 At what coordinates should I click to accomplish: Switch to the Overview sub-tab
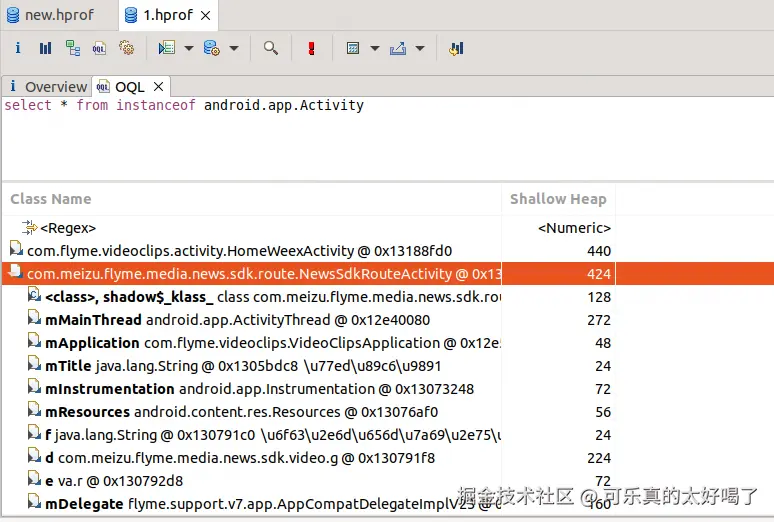click(48, 87)
